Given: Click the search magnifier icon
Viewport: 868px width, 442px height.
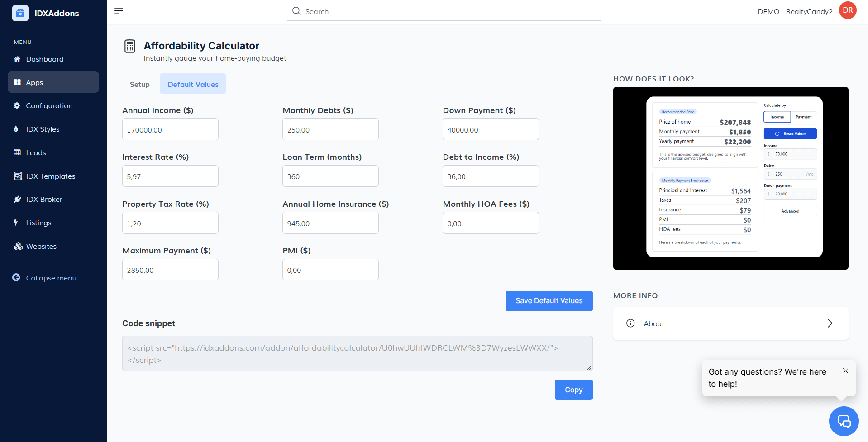Looking at the screenshot, I should point(296,11).
